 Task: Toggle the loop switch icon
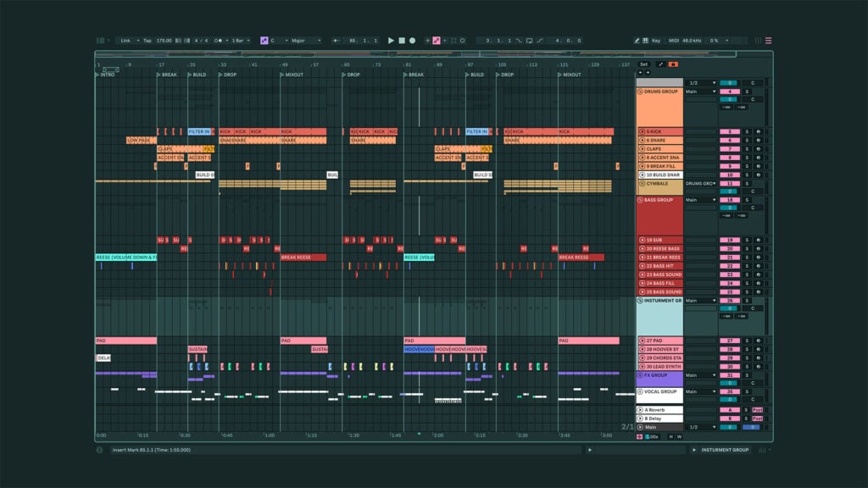click(529, 41)
